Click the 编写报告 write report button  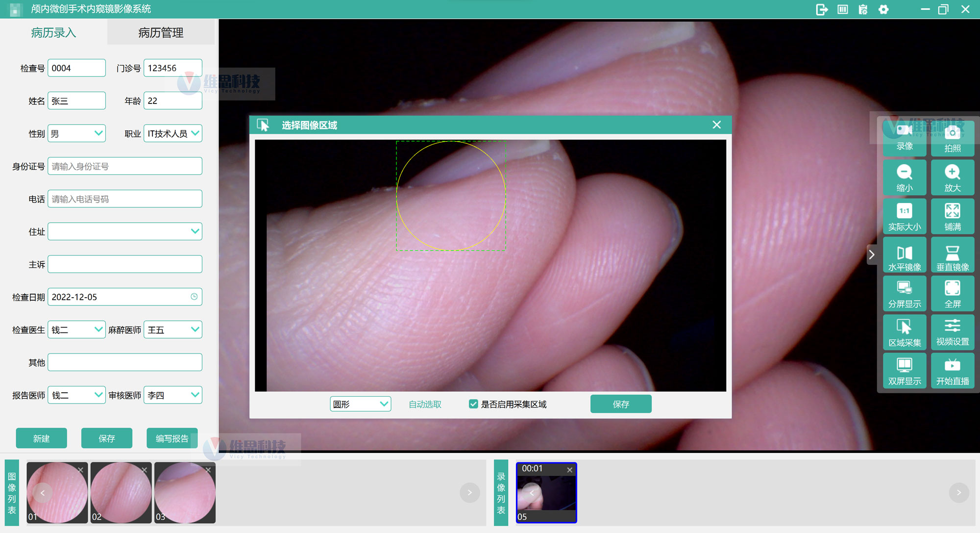pyautogui.click(x=172, y=438)
